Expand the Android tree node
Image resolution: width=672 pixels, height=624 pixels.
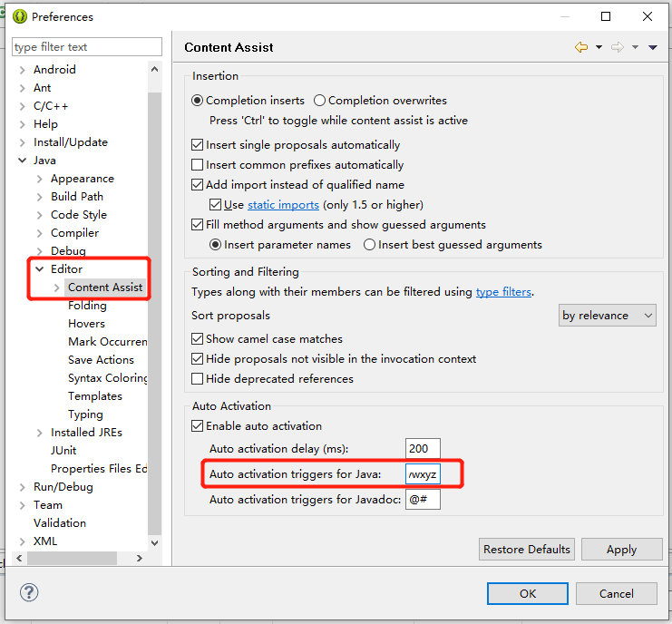click(23, 70)
